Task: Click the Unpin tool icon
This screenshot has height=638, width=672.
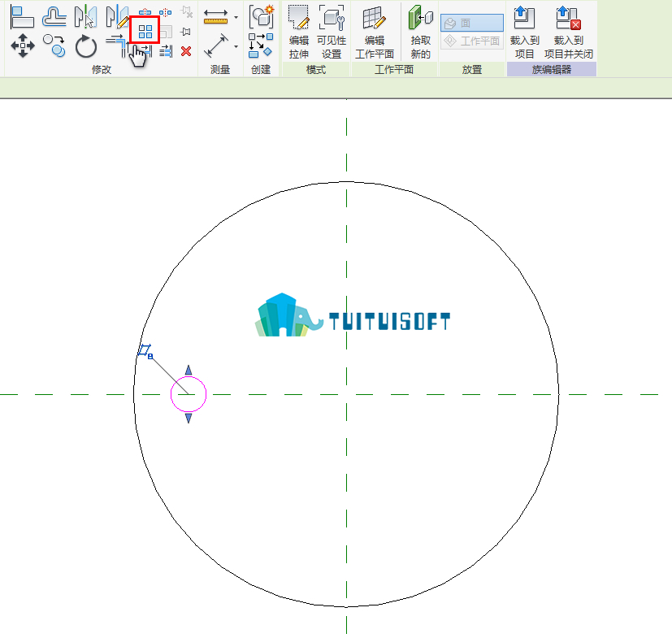Action: coord(186,11)
